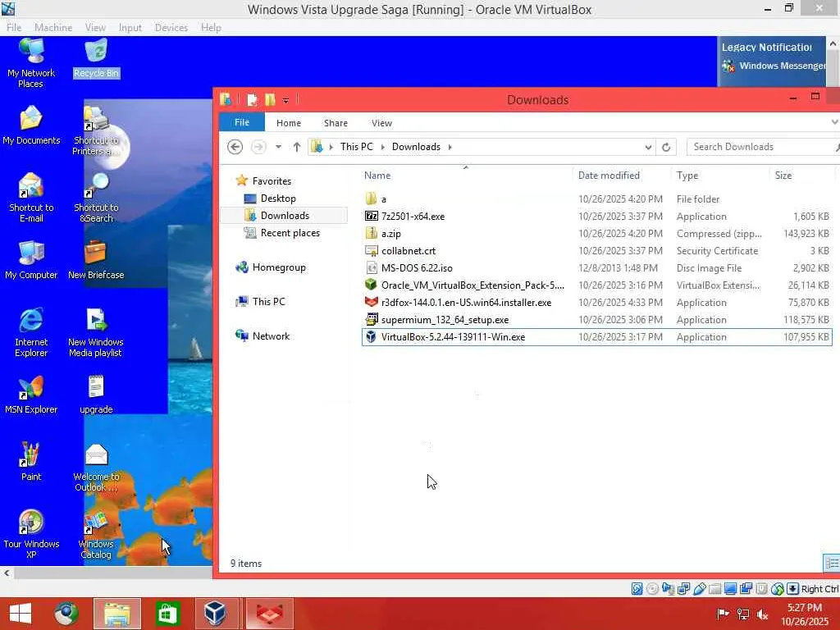The image size is (840, 630).
Task: Open Action Center flag tray icon
Action: (x=723, y=614)
